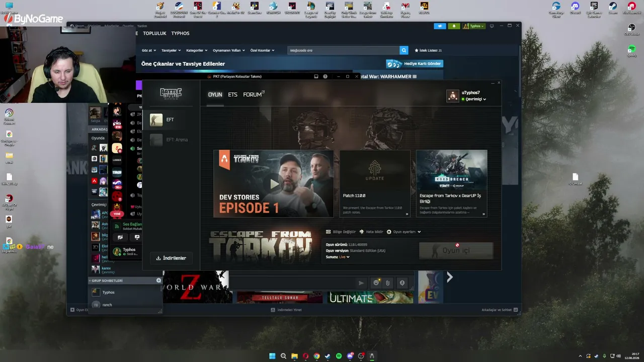Open Discord from the taskbar
644x362 pixels.
[350, 356]
